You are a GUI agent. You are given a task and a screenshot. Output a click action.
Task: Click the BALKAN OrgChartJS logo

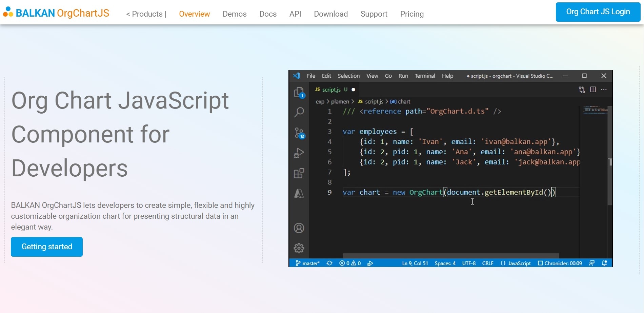click(x=56, y=13)
